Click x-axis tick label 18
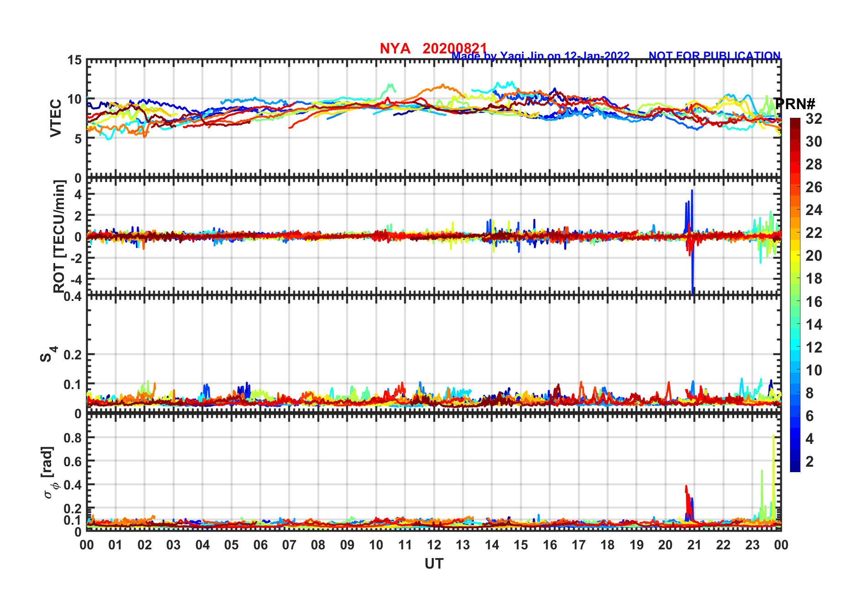Image resolution: width=868 pixels, height=590 pixels. pos(607,545)
